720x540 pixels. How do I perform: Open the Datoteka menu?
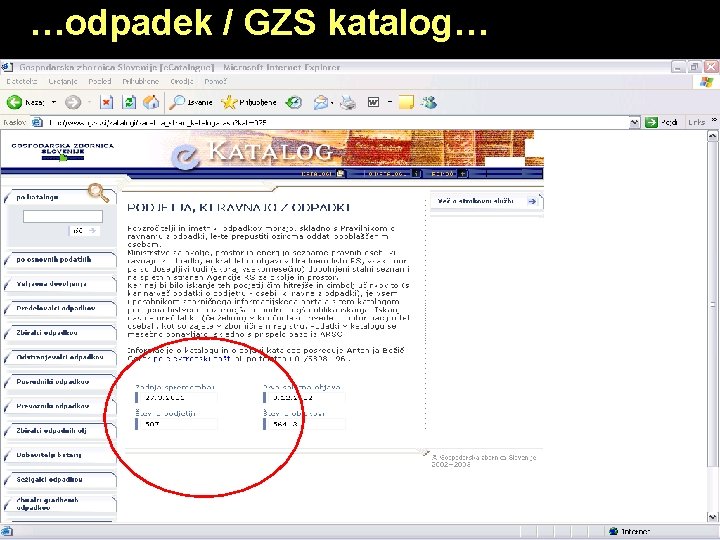[x=22, y=81]
